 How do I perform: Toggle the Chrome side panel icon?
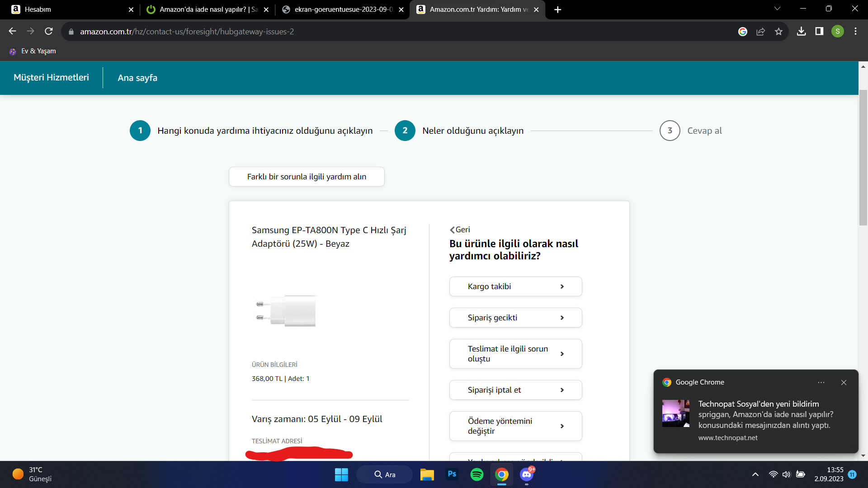coord(819,31)
